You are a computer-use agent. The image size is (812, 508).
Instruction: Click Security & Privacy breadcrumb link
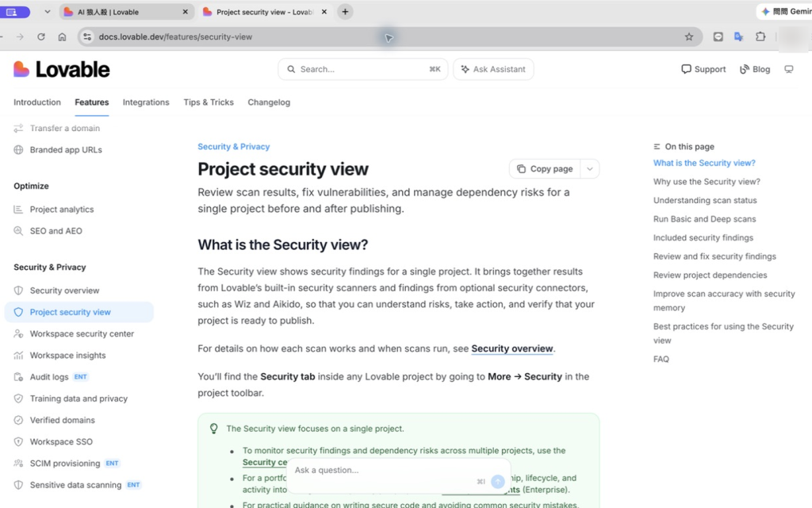coord(234,147)
